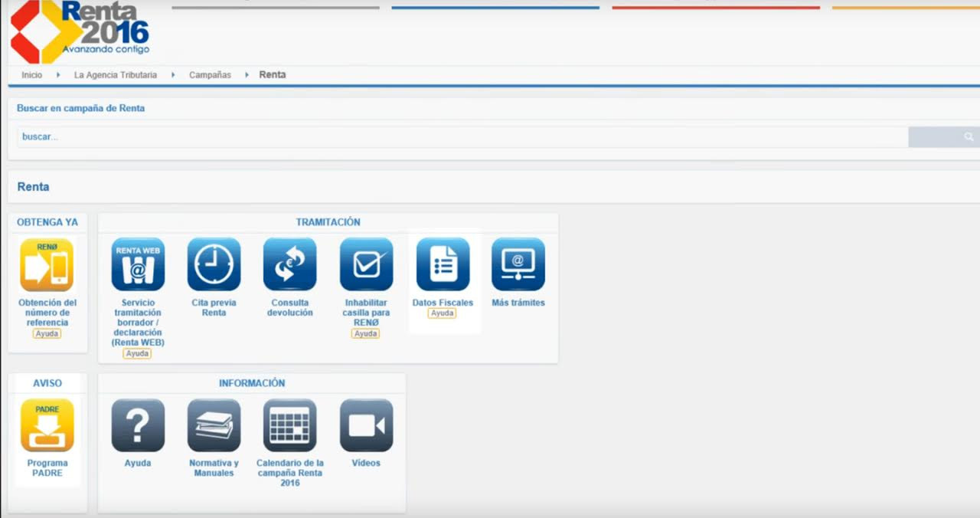Click the Obtención del número de referencia label
The image size is (980, 518).
(47, 313)
